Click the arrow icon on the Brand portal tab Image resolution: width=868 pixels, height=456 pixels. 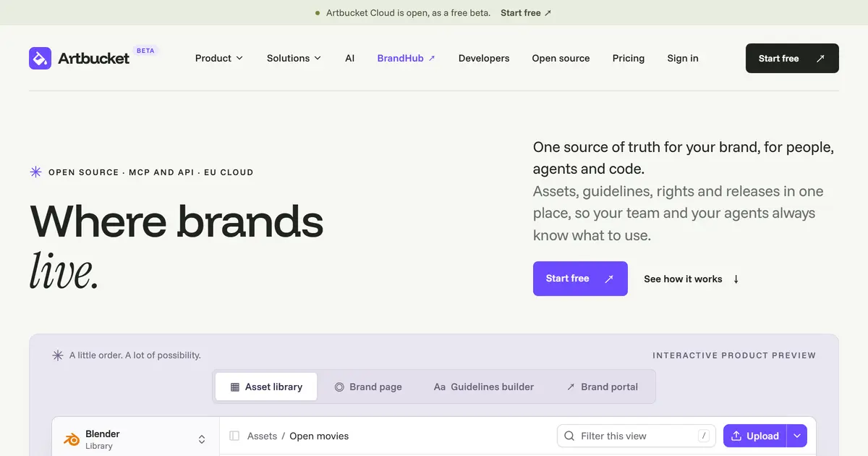pos(571,387)
